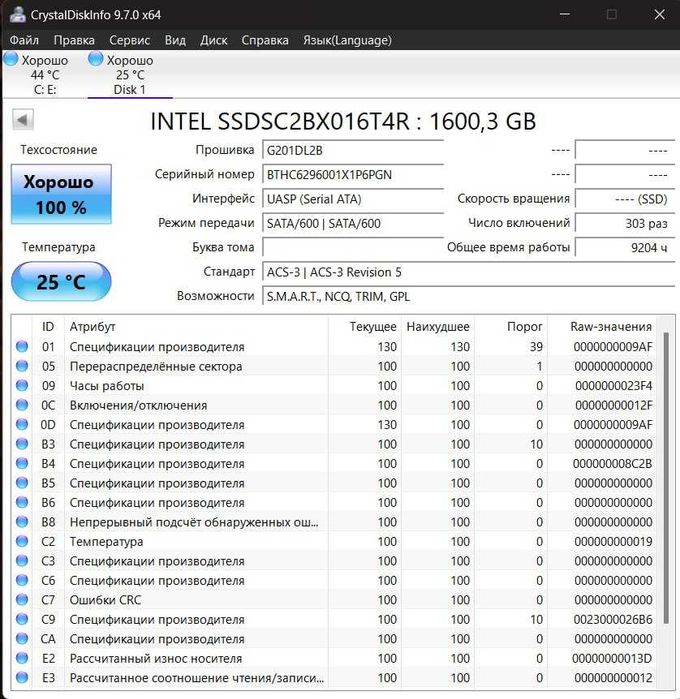Screen dimensions: 680x699
Task: Click the transfer mode field SATA/600 | SATA/600
Action: (x=353, y=223)
